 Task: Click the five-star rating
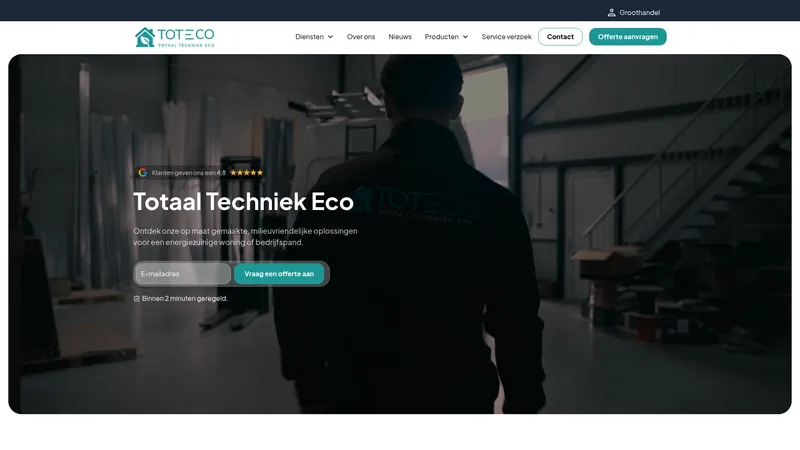click(x=246, y=172)
